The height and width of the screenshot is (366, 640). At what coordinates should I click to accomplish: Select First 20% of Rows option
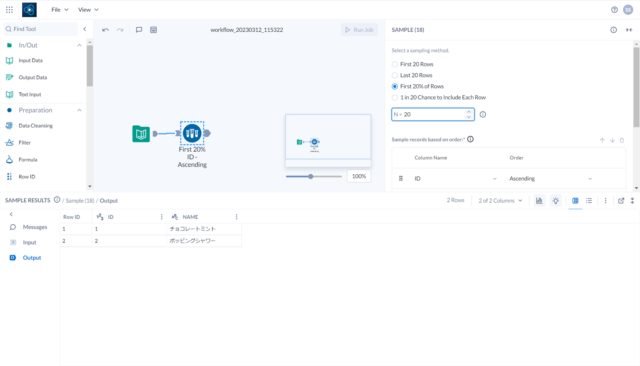pos(395,86)
